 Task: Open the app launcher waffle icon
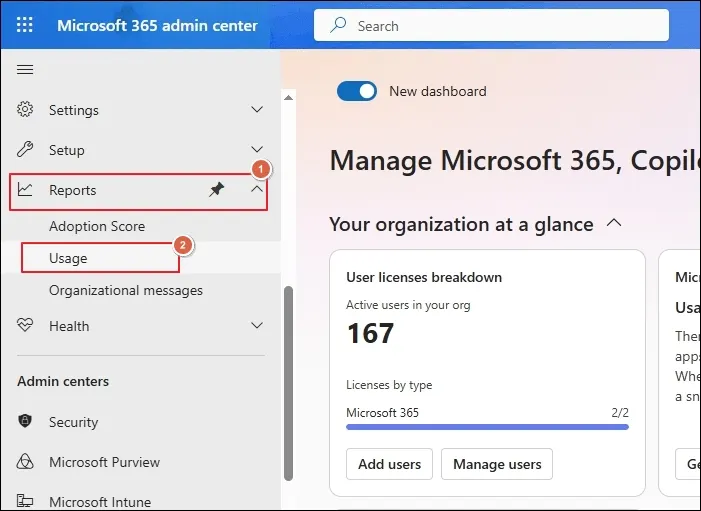pos(25,25)
